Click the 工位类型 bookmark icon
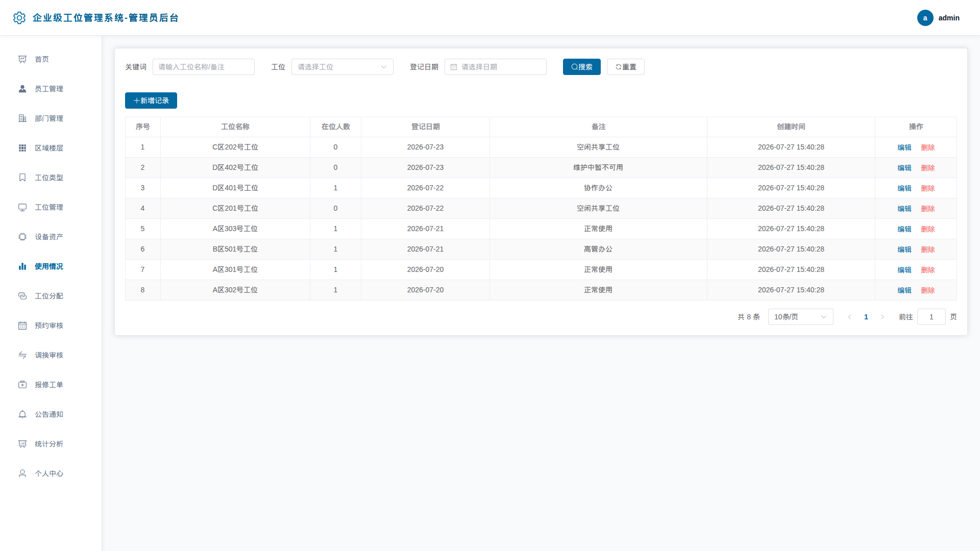This screenshot has height=551, width=980. (x=22, y=178)
